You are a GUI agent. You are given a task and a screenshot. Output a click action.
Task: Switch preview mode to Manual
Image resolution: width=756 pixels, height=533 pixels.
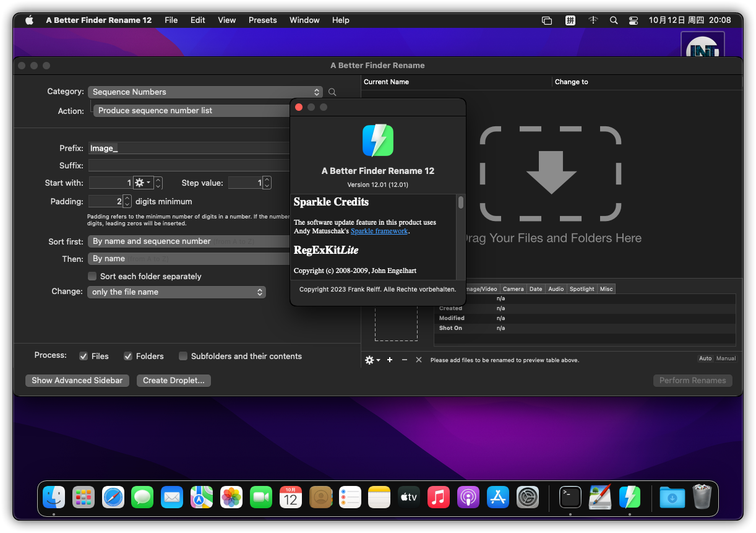(726, 358)
